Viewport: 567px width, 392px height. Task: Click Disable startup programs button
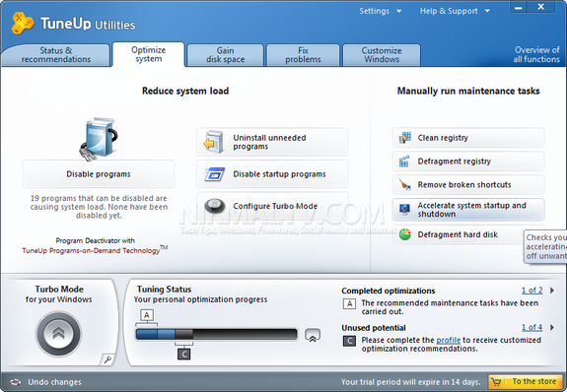[x=272, y=174]
